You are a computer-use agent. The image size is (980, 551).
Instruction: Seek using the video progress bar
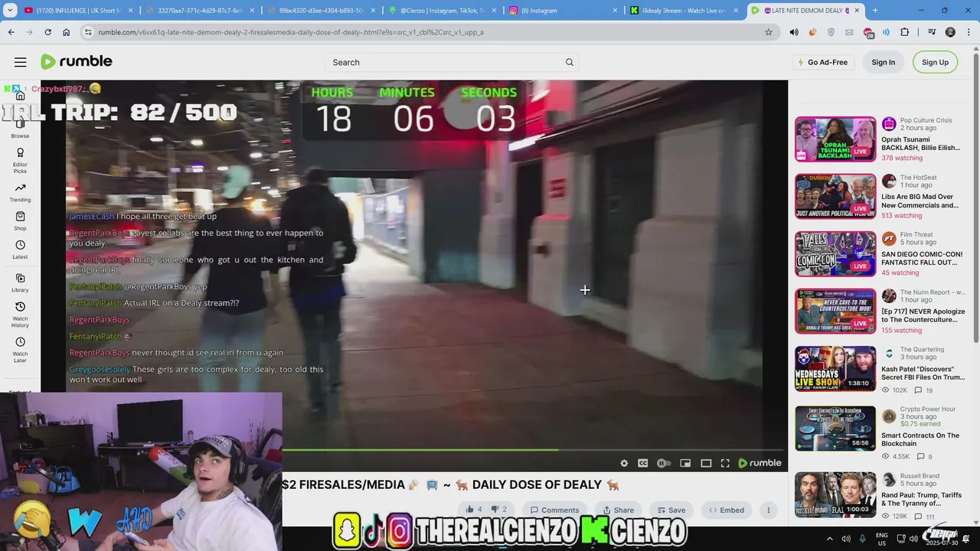click(x=534, y=450)
